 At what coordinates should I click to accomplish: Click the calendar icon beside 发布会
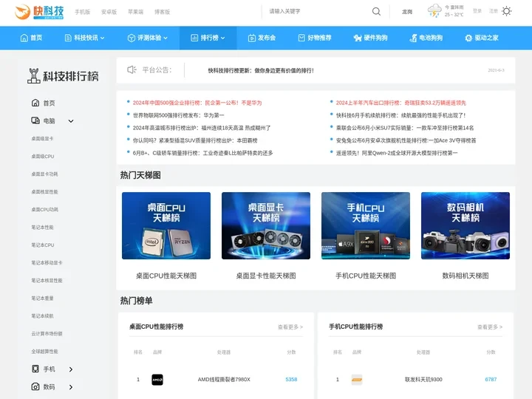tap(251, 38)
